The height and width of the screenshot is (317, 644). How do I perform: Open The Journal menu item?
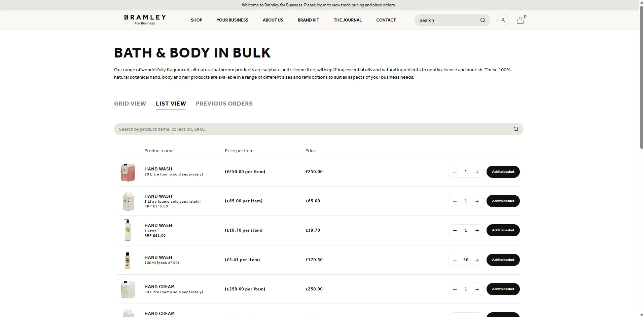click(x=348, y=20)
